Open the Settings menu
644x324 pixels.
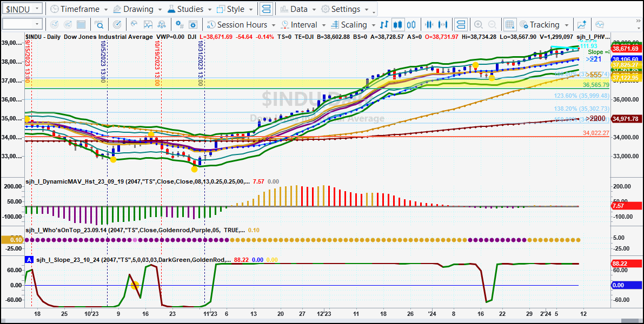(344, 9)
